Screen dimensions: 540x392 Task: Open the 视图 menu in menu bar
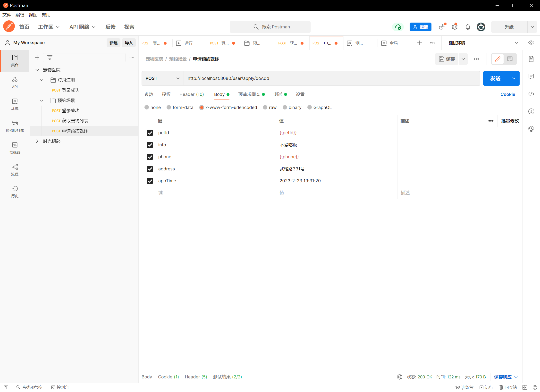click(33, 15)
